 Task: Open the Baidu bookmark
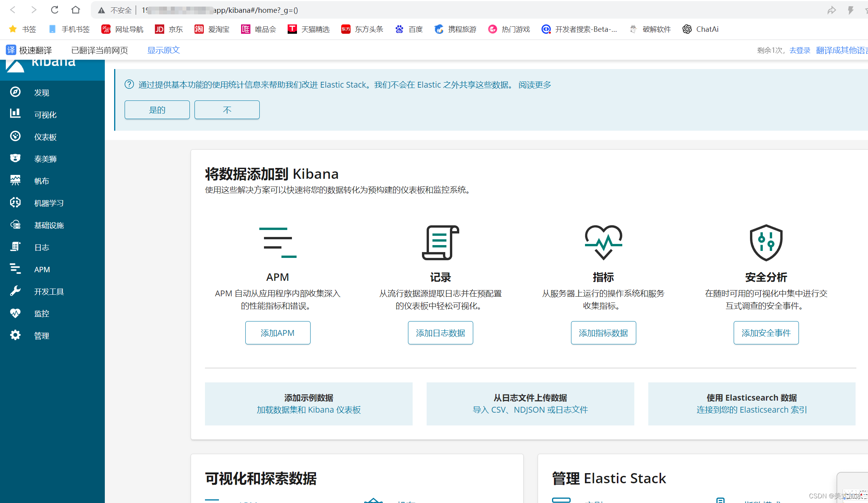(x=409, y=29)
